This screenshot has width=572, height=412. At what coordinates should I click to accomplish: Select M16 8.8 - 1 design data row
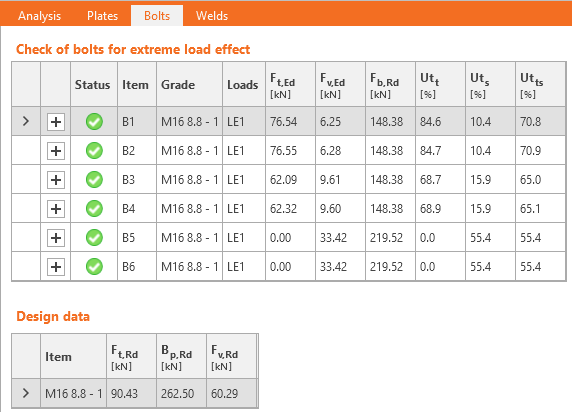[x=135, y=393]
